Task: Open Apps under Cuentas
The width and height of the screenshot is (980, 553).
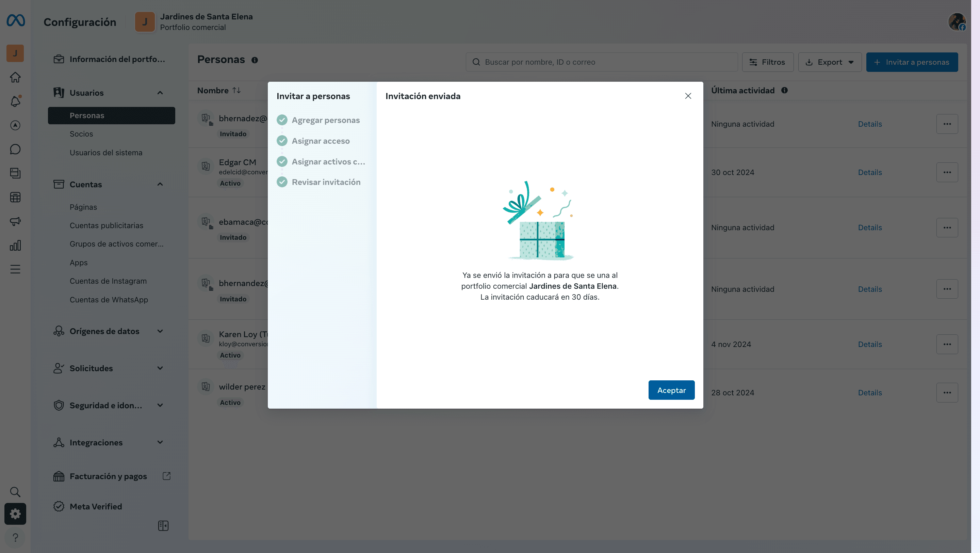Action: (x=79, y=263)
